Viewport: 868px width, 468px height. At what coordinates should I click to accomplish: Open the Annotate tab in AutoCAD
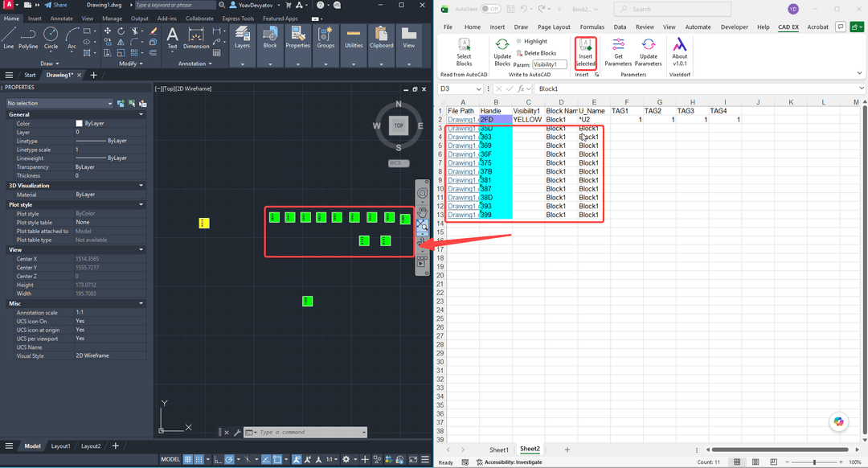tap(61, 18)
